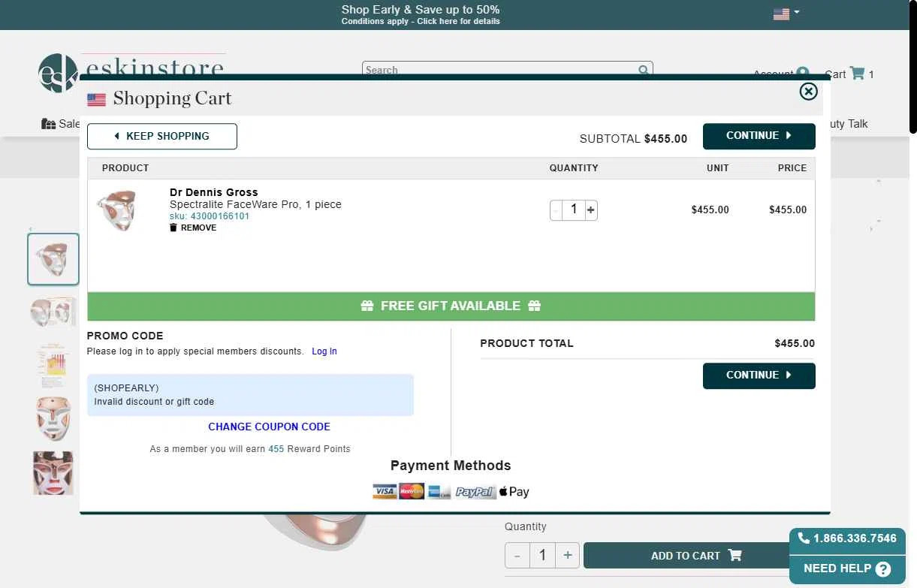The height and width of the screenshot is (588, 917).
Task: Click the cart quantity value field
Action: tap(574, 210)
